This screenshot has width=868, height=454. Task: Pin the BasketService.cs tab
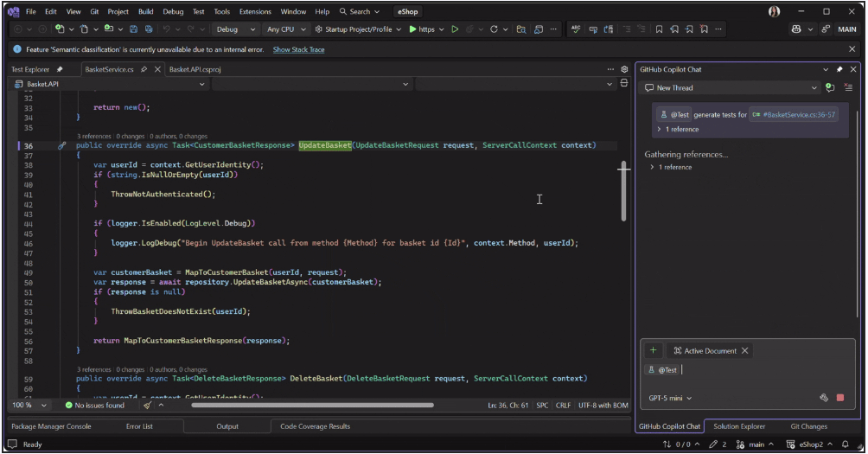[x=144, y=69]
